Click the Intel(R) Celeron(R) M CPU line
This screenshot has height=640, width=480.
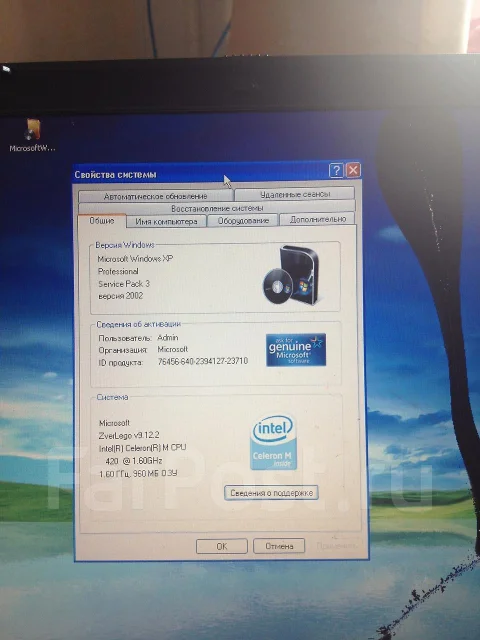point(142,448)
